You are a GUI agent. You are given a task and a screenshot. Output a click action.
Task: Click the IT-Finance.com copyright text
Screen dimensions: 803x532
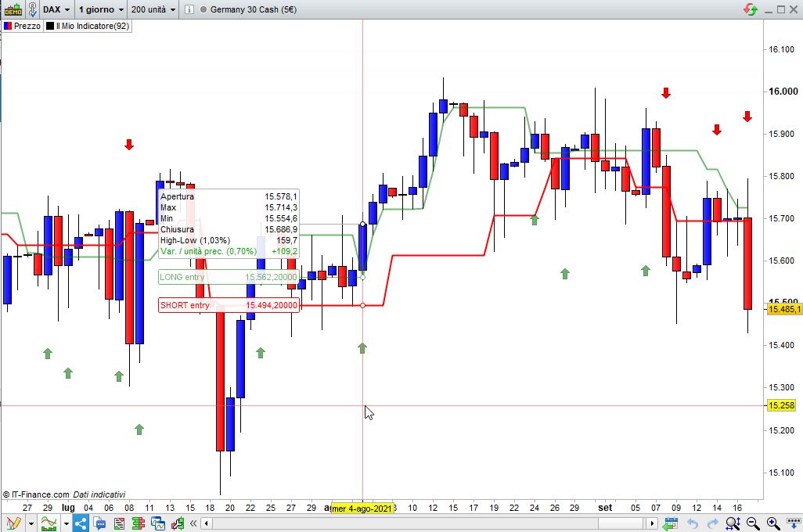click(36, 494)
